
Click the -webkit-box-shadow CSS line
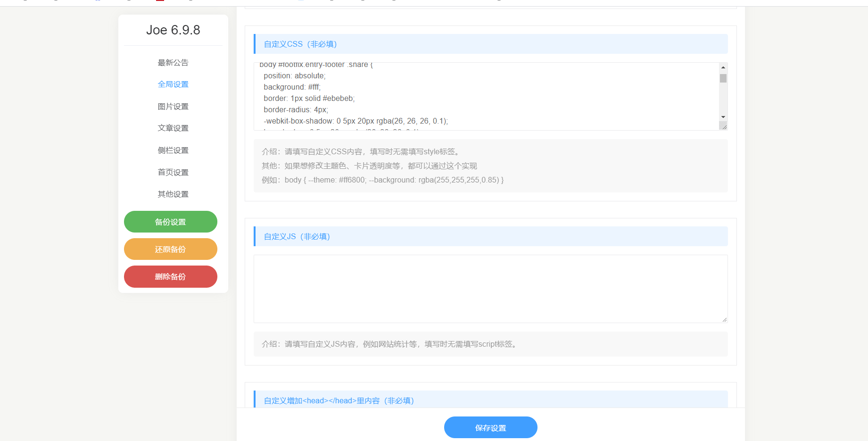click(356, 121)
